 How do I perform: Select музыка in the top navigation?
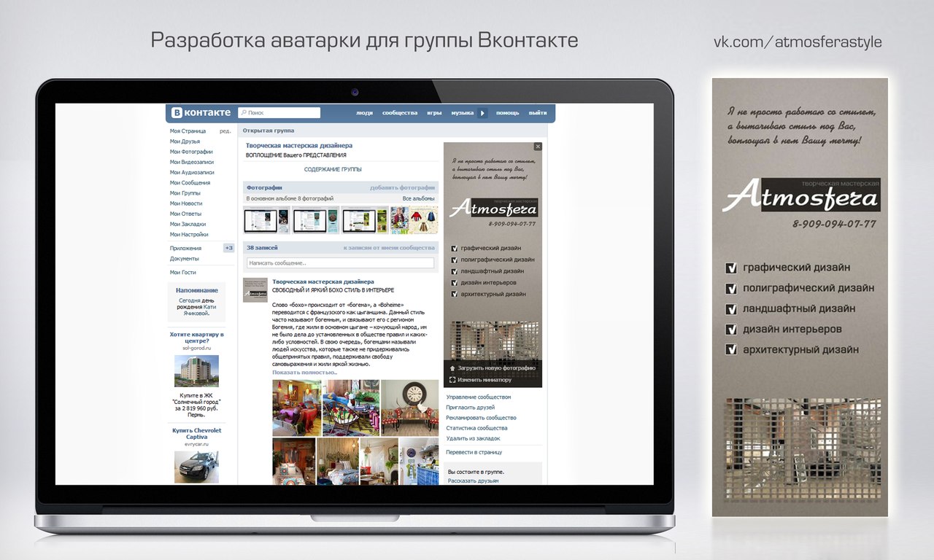coord(463,113)
